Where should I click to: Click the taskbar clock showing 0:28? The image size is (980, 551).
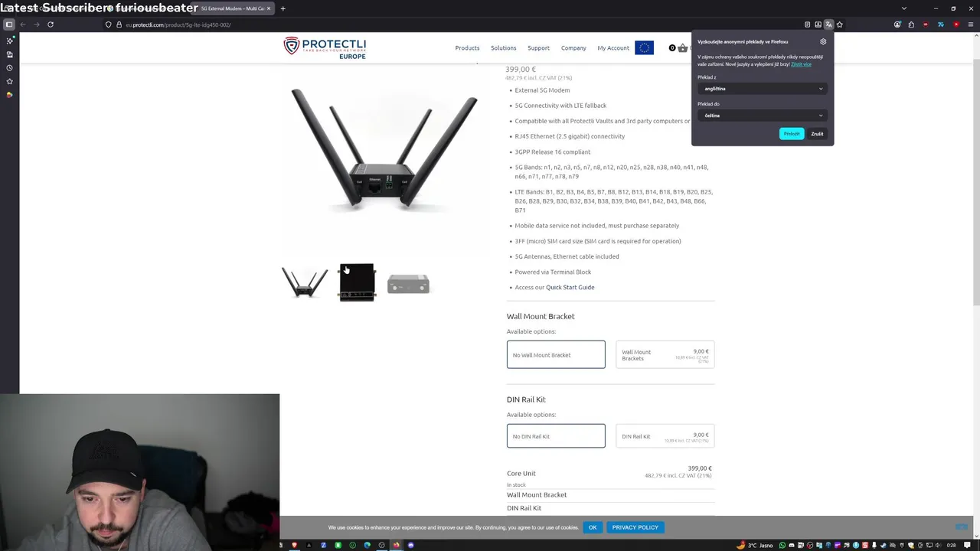point(952,545)
